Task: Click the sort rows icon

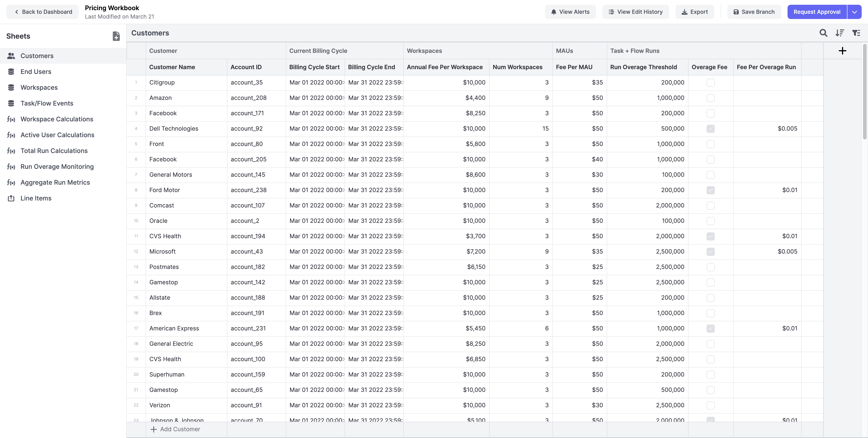Action: pyautogui.click(x=840, y=33)
